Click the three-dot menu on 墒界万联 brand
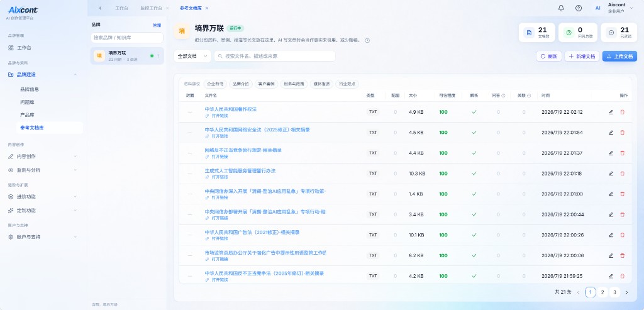This screenshot has height=310, width=644. tap(158, 56)
